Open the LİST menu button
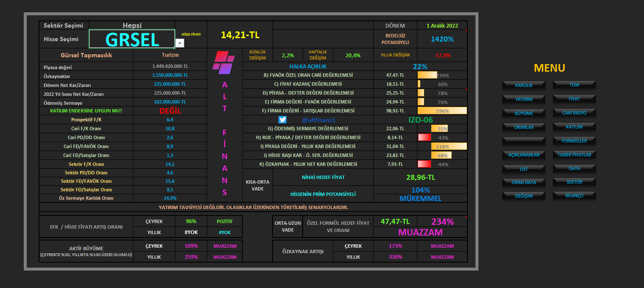 click(x=524, y=169)
